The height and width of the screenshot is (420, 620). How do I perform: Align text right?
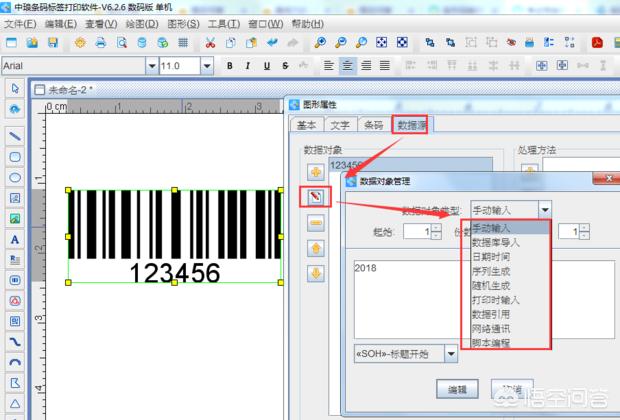[x=366, y=66]
